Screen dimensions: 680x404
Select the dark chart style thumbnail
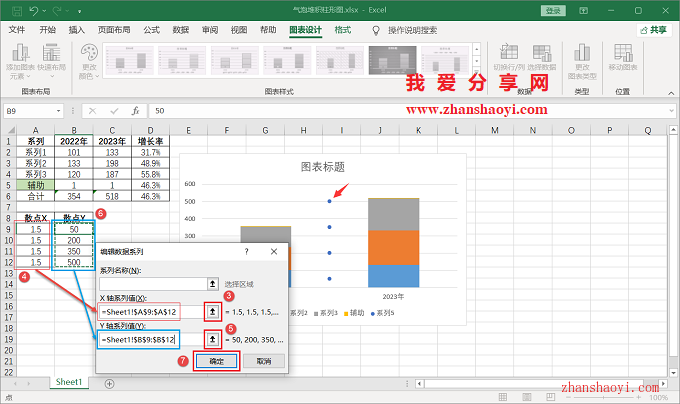392,60
